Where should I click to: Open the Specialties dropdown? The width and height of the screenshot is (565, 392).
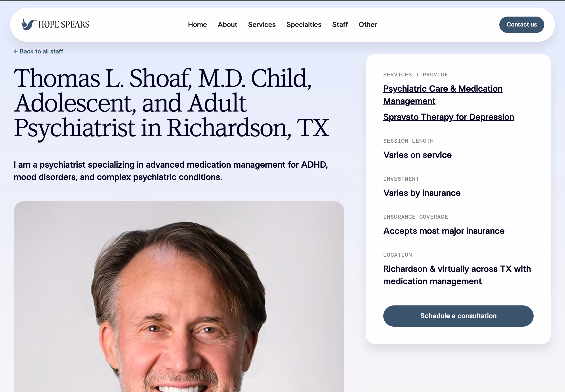pyautogui.click(x=304, y=25)
